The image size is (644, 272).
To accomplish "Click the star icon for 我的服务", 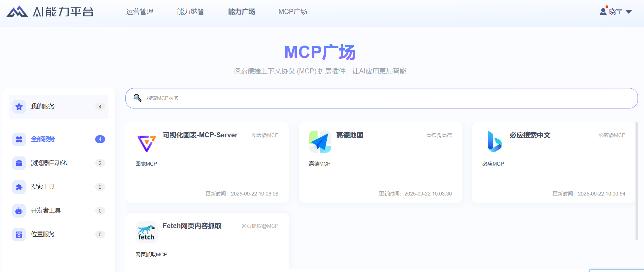I will (19, 107).
